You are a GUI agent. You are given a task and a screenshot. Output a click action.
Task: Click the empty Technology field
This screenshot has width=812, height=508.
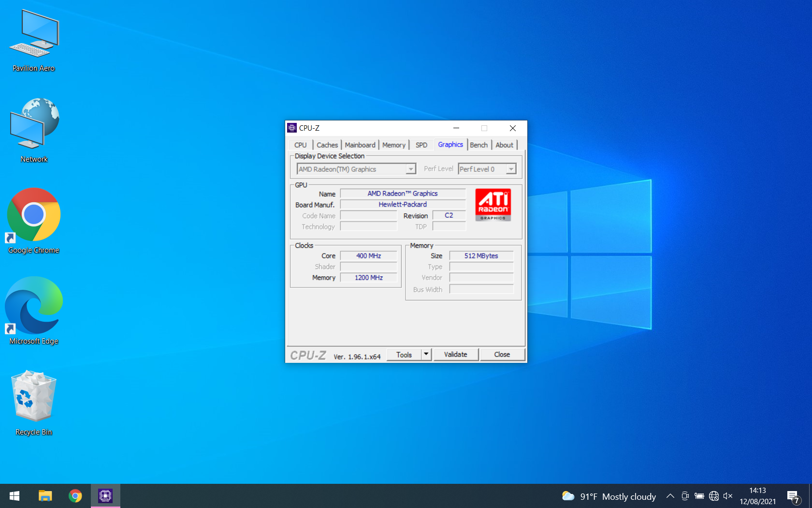tap(369, 226)
